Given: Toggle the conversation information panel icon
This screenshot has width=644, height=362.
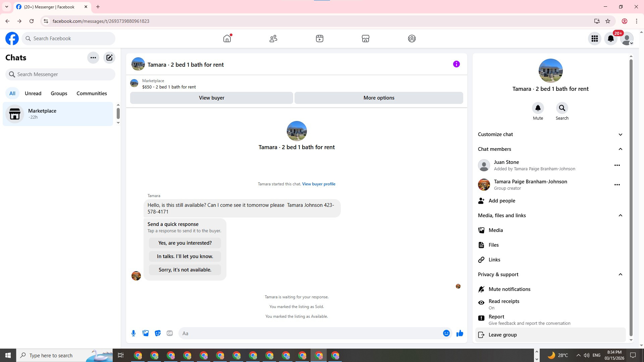Looking at the screenshot, I should tap(457, 64).
